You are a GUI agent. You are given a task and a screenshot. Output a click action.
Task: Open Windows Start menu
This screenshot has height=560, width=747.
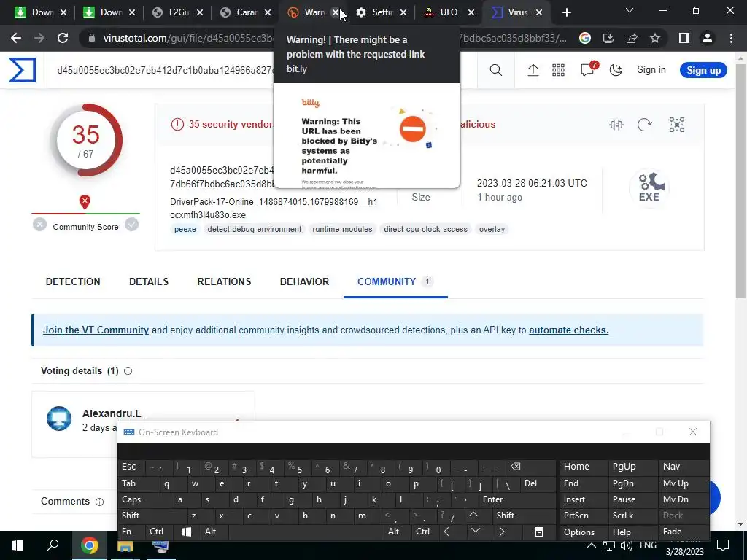point(18,545)
